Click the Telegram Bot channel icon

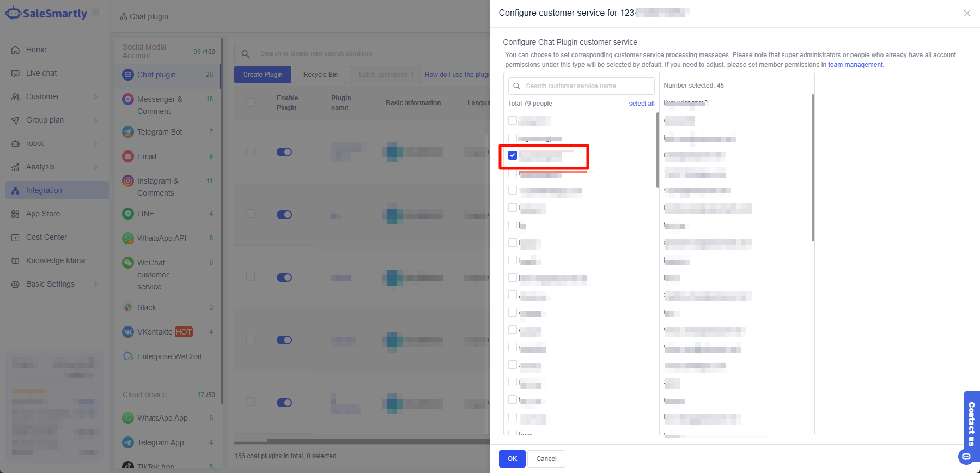coord(127,132)
